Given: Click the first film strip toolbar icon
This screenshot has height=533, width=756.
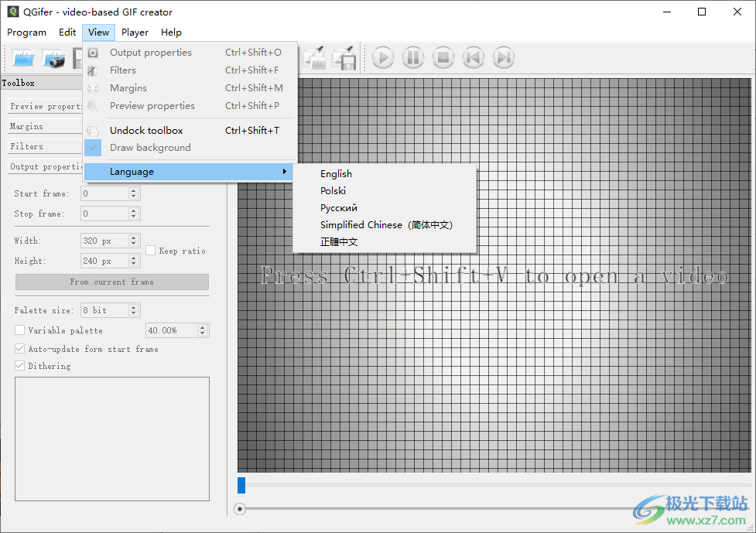Looking at the screenshot, I should pos(23,58).
